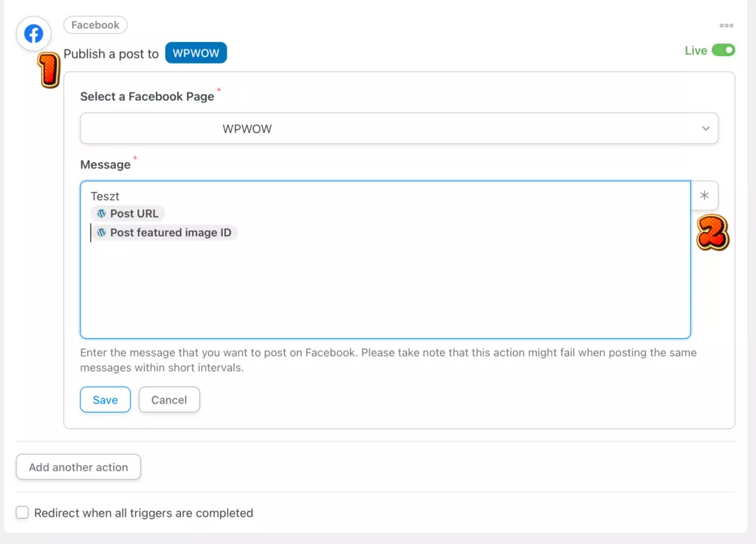Toggle the Live status switch
756x544 pixels.
pos(724,50)
